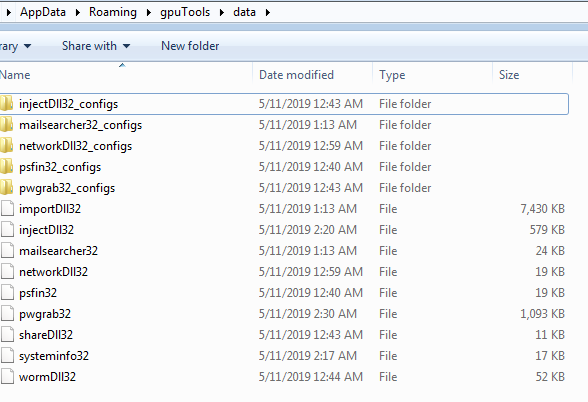Expand the arrow after gpuTools in the path

coord(222,12)
